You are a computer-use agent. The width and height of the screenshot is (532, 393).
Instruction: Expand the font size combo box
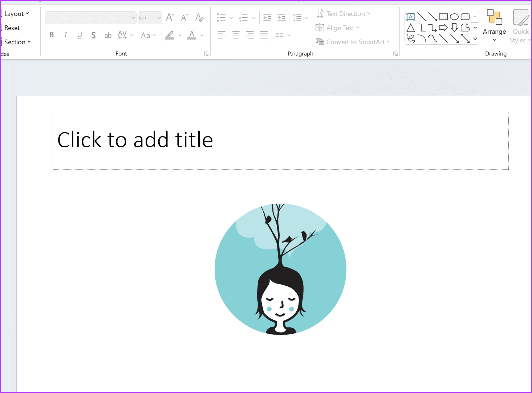coord(159,18)
